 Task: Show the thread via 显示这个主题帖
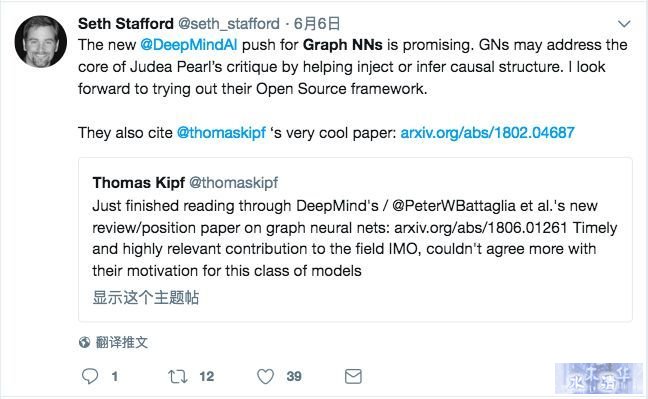[145, 297]
